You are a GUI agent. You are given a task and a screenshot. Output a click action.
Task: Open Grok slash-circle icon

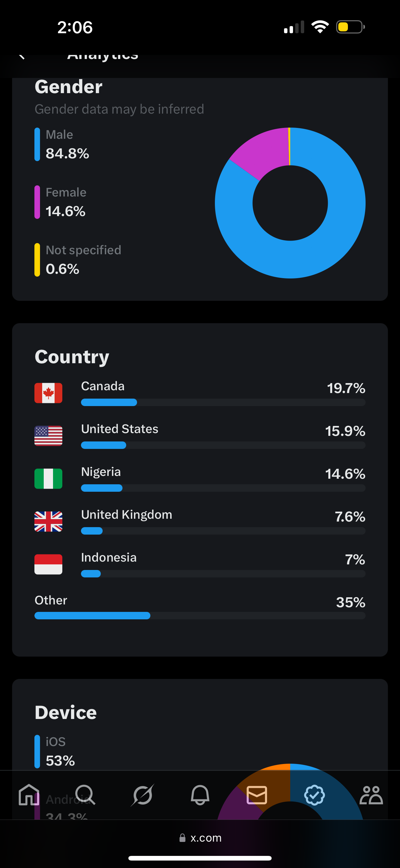click(x=142, y=795)
